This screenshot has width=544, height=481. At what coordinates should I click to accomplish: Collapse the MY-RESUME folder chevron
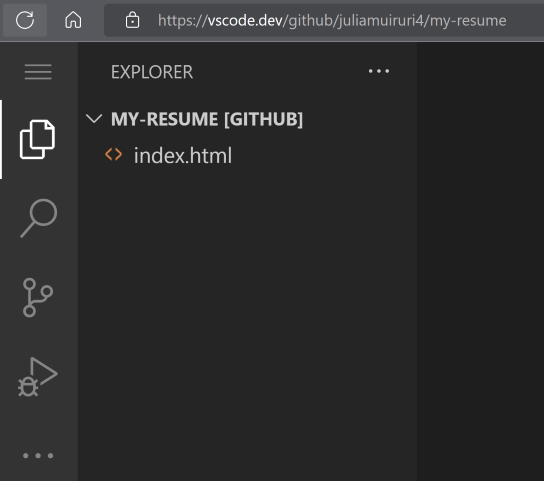point(94,119)
